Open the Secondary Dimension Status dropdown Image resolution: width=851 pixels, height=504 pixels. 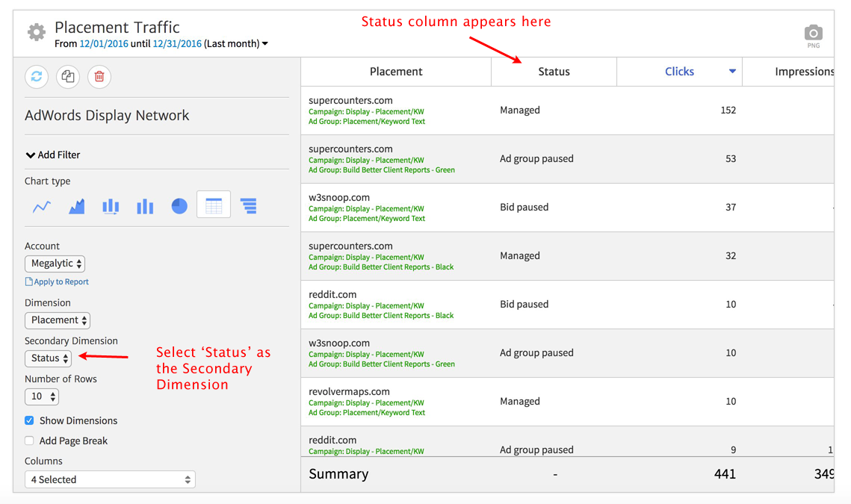point(48,358)
